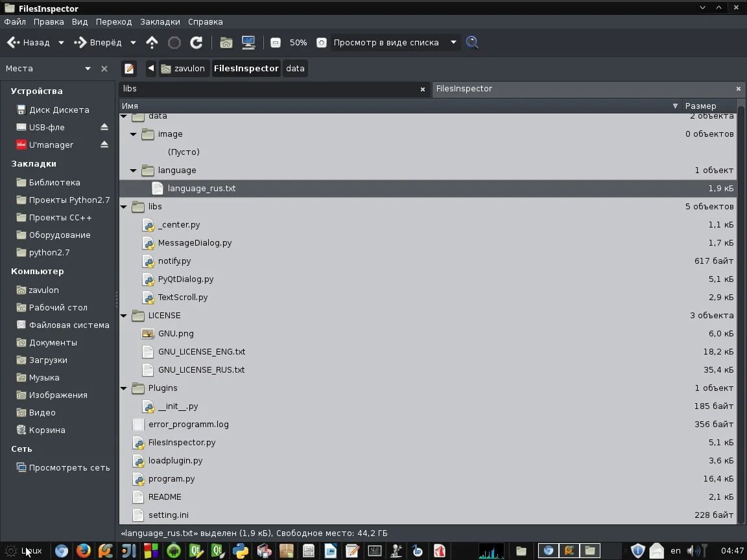Launch the Python icon in the taskbar
Screen dimensions: 747x560
241,551
